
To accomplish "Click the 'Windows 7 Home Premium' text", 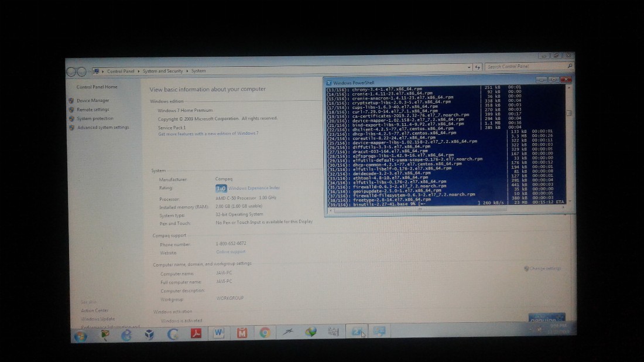I will point(185,111).
